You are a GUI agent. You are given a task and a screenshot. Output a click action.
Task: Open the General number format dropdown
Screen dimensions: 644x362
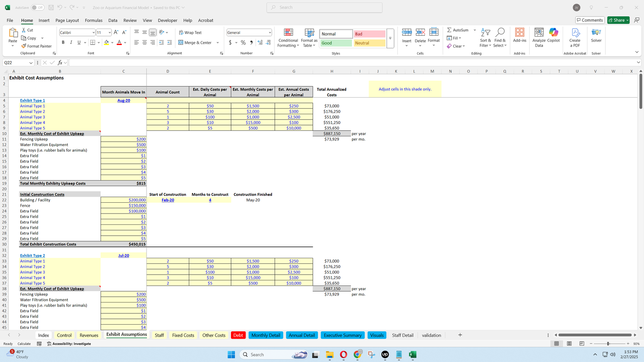click(x=270, y=33)
